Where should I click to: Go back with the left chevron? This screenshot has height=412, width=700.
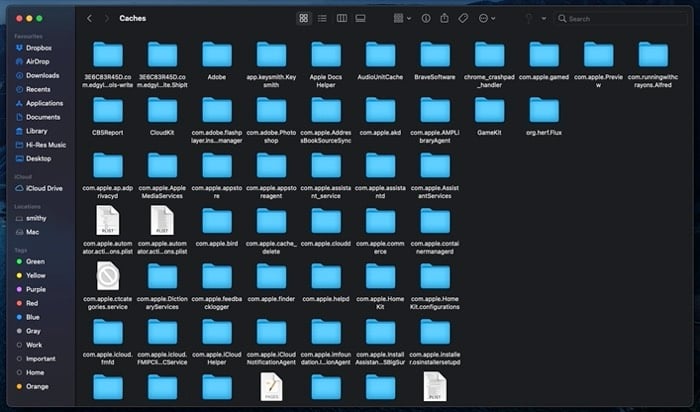(89, 18)
